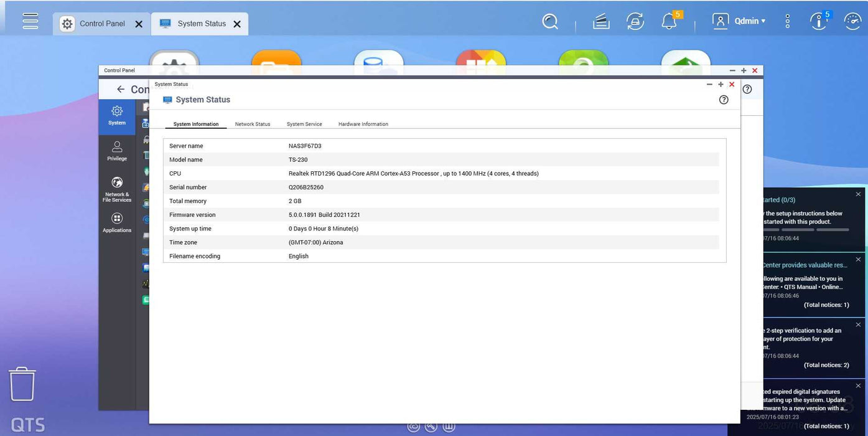Screen dimensions: 868x436
Task: Open the System Information tab
Action: tap(196, 124)
